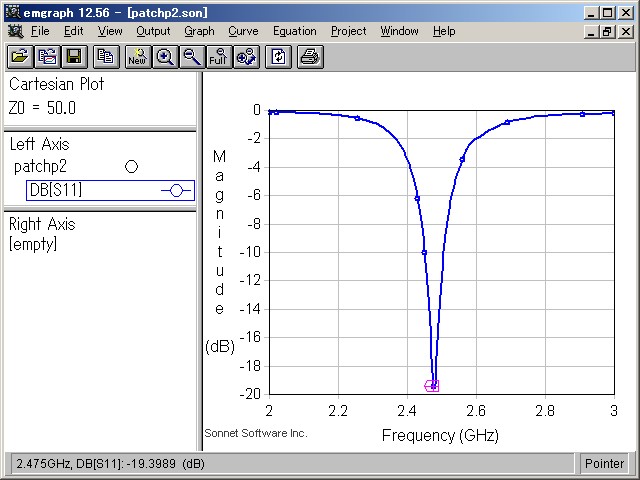Click the Full view zoom icon
This screenshot has width=640, height=480.
[219, 57]
